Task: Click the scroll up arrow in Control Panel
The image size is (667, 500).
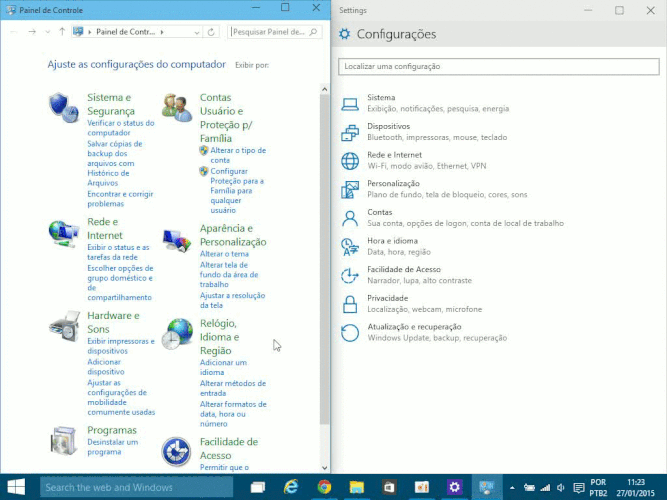Action: (325, 89)
